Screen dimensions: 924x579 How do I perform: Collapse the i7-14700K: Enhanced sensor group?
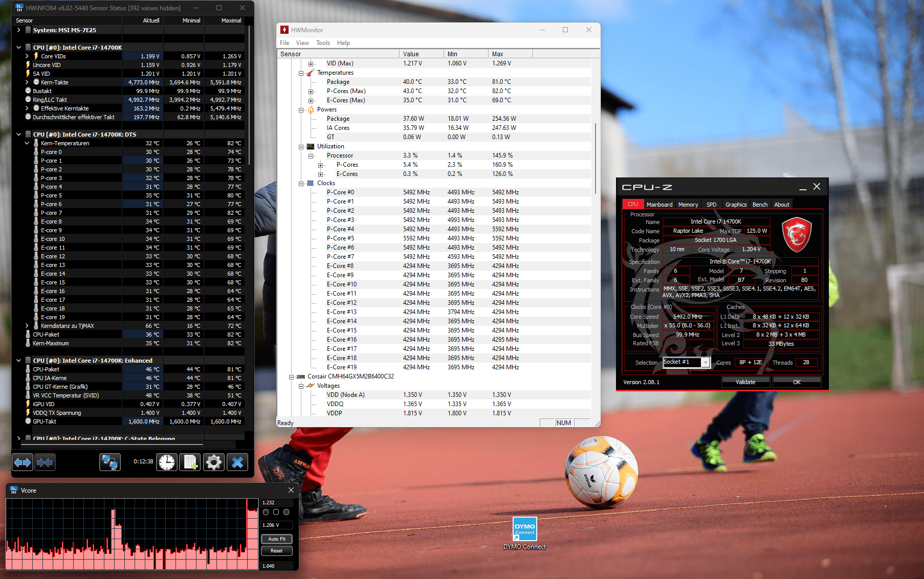19,361
